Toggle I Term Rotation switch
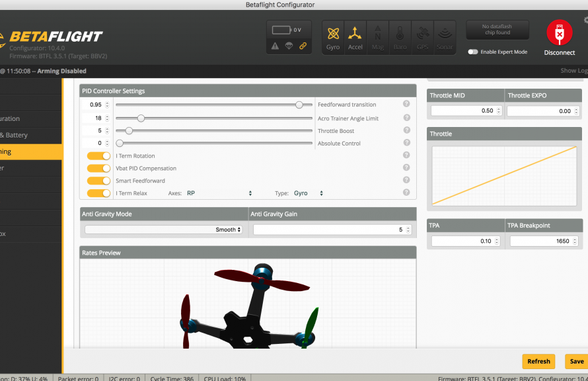The width and height of the screenshot is (588, 381). 98,156
